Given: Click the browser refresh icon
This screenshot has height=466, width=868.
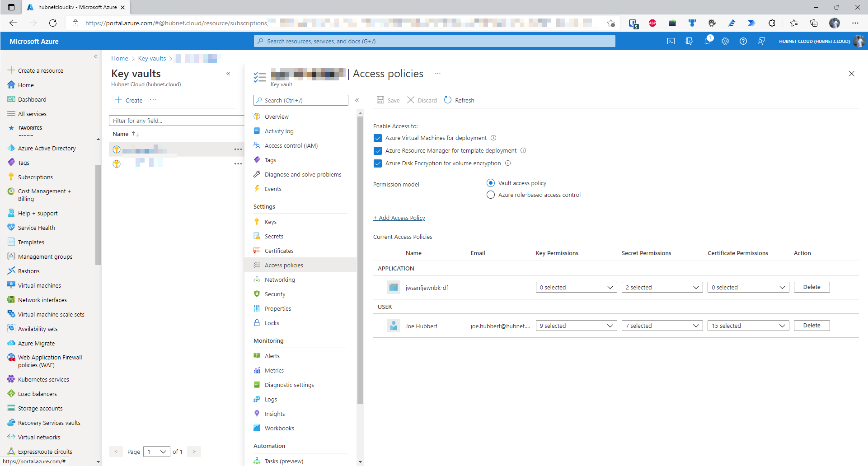Looking at the screenshot, I should [53, 23].
